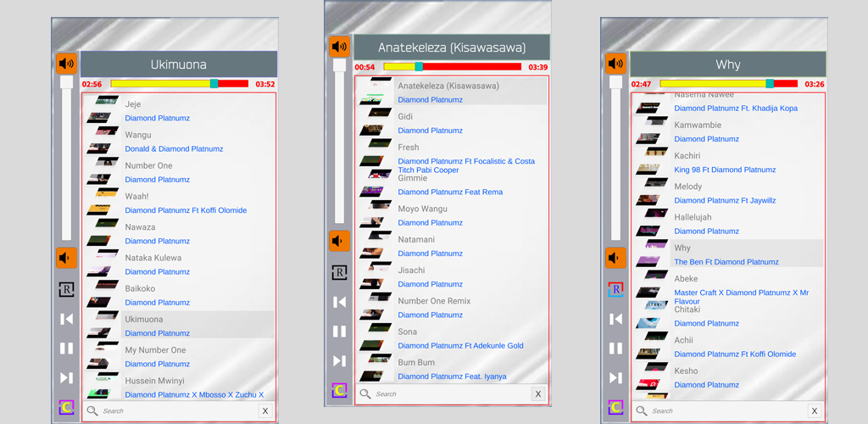Click seek bar handle in Why player

(770, 84)
